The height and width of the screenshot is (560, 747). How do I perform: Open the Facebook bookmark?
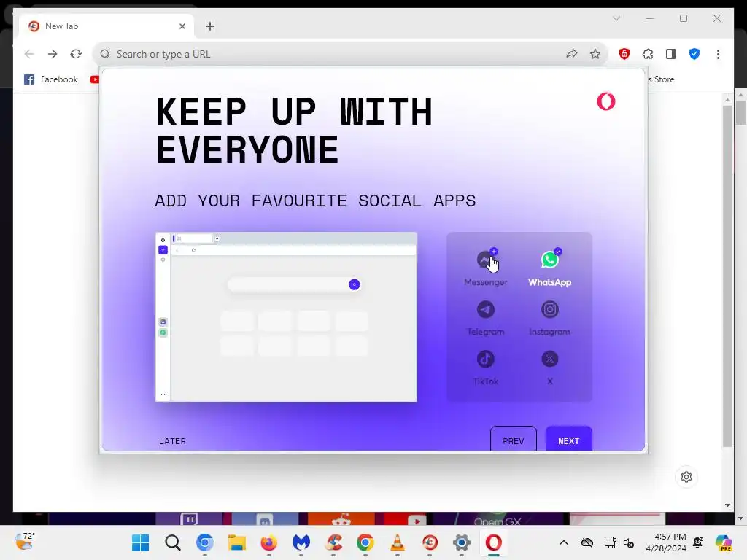(x=51, y=79)
